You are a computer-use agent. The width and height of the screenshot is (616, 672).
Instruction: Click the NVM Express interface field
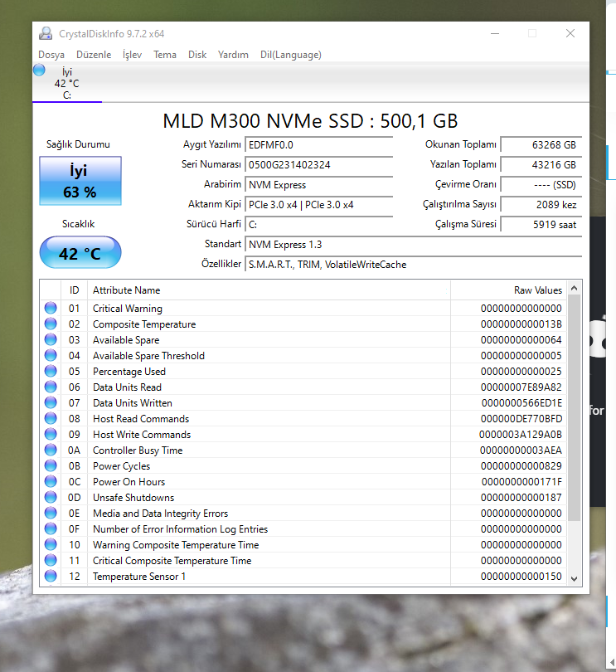[x=318, y=185]
